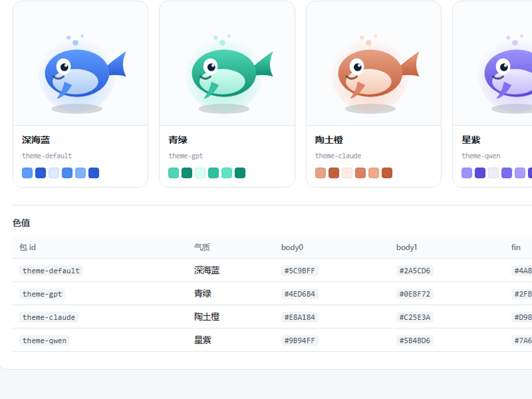Screen dimensions: 532x399
Task: Select the #5B4BD6 value
Action: pyautogui.click(x=415, y=340)
